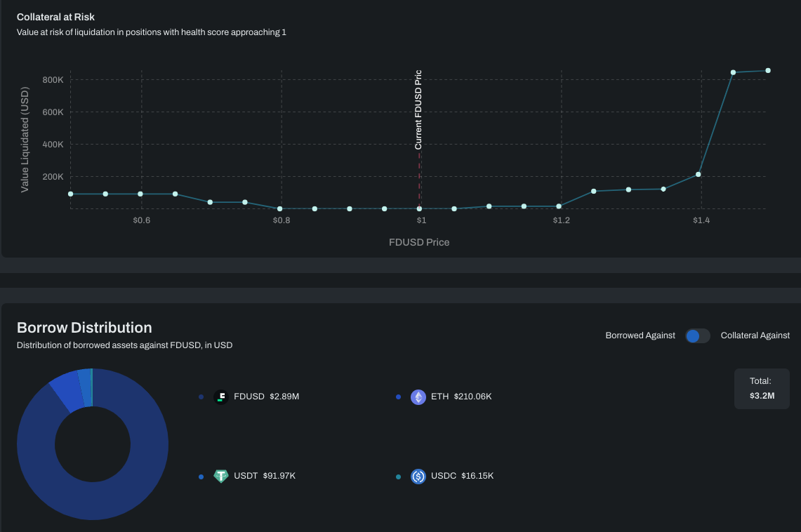This screenshot has width=801, height=532.
Task: Click the USDT token icon in legend
Action: tap(221, 477)
